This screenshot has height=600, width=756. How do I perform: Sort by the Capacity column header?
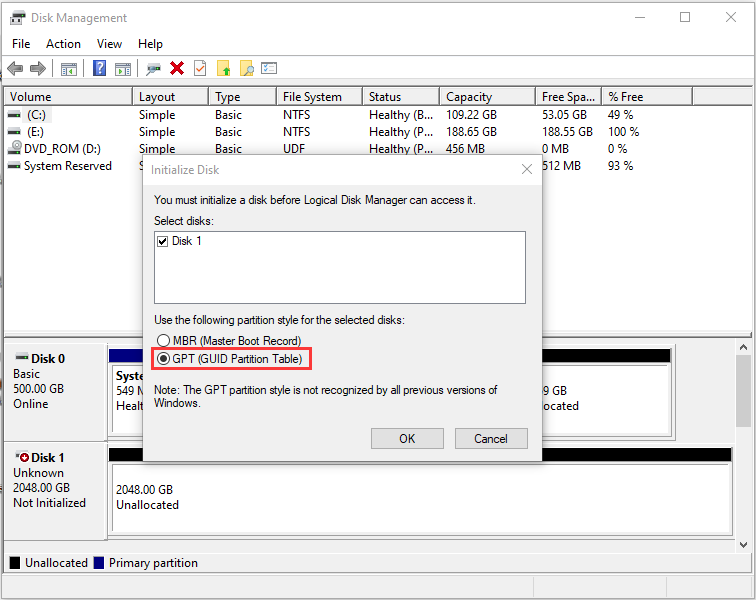[488, 97]
